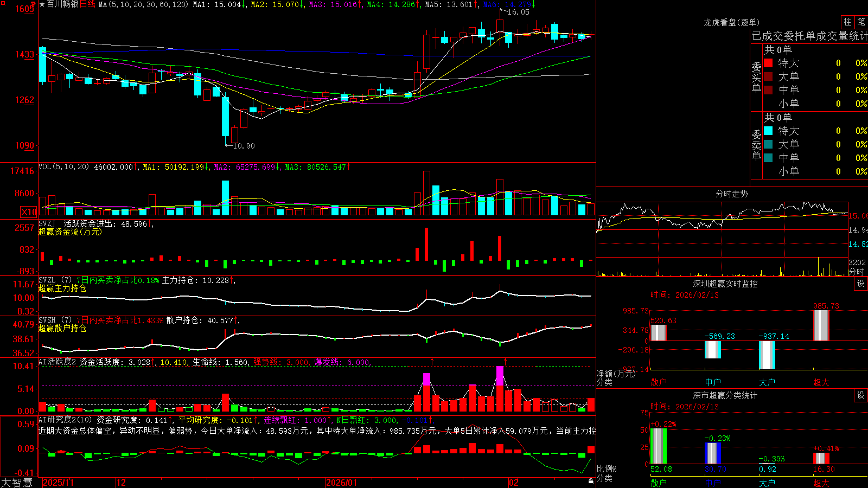
Task: Click the MA3: 15.016 value
Action: 335,4
